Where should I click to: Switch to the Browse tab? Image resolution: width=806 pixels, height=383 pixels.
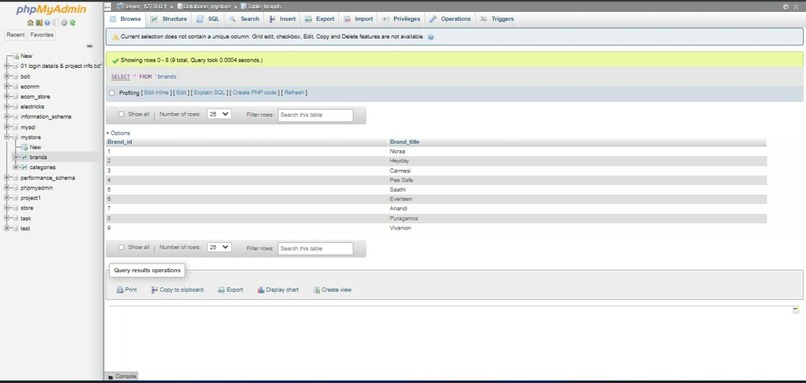[125, 19]
